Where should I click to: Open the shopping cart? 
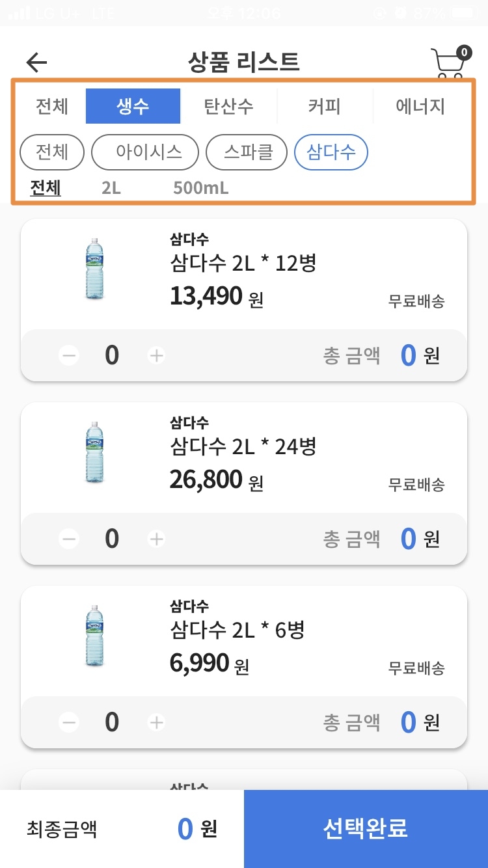450,62
